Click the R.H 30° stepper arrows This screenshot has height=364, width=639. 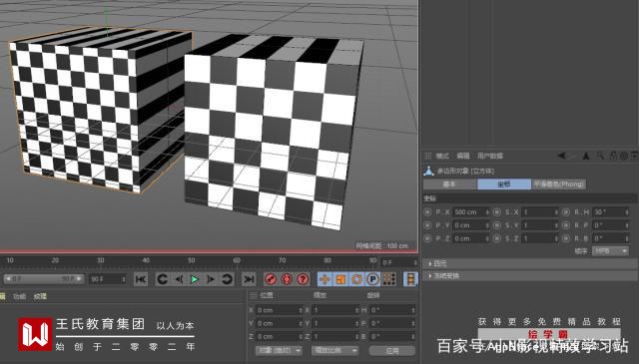pyautogui.click(x=627, y=212)
